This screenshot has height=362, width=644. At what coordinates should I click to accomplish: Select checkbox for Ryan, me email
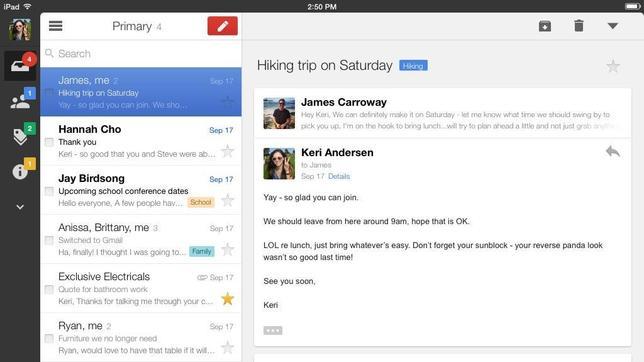(49, 338)
